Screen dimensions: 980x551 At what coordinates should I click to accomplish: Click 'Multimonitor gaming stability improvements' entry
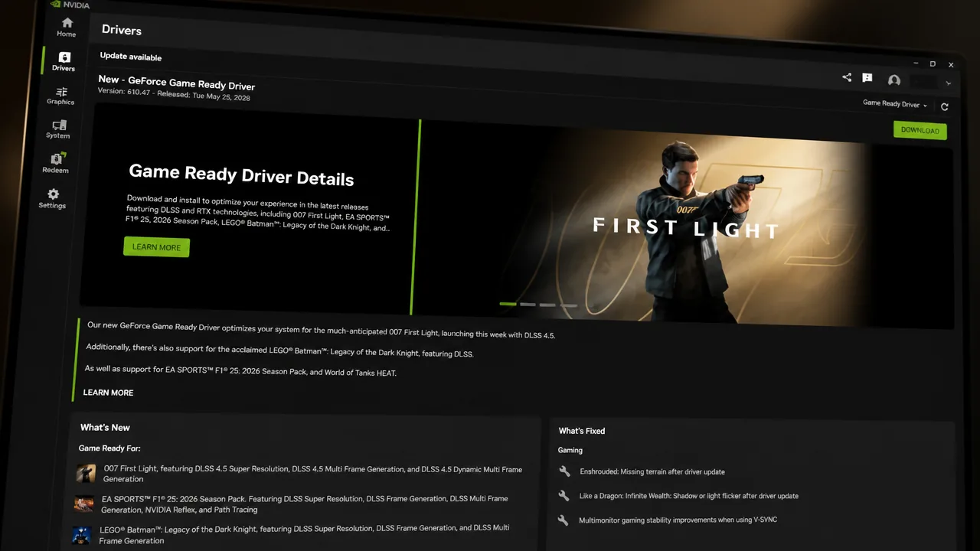coord(678,520)
